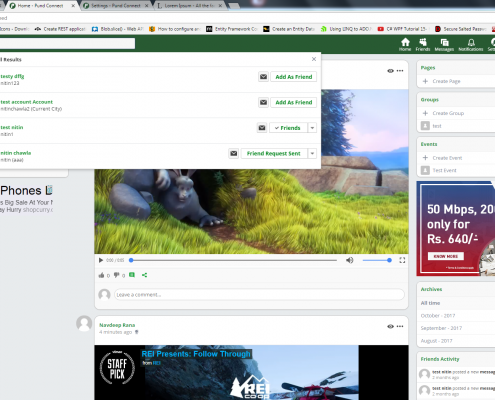495x400 pixels.
Task: Select All time in Archives
Action: click(x=430, y=303)
